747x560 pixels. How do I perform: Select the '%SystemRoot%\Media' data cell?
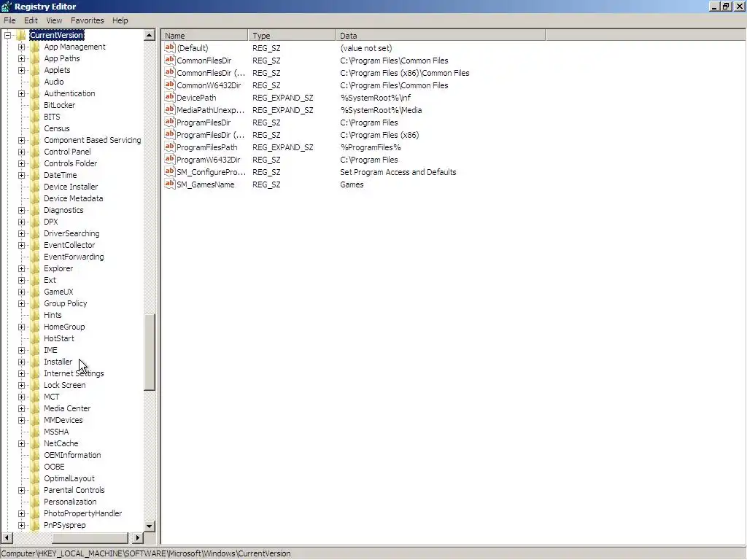click(381, 110)
